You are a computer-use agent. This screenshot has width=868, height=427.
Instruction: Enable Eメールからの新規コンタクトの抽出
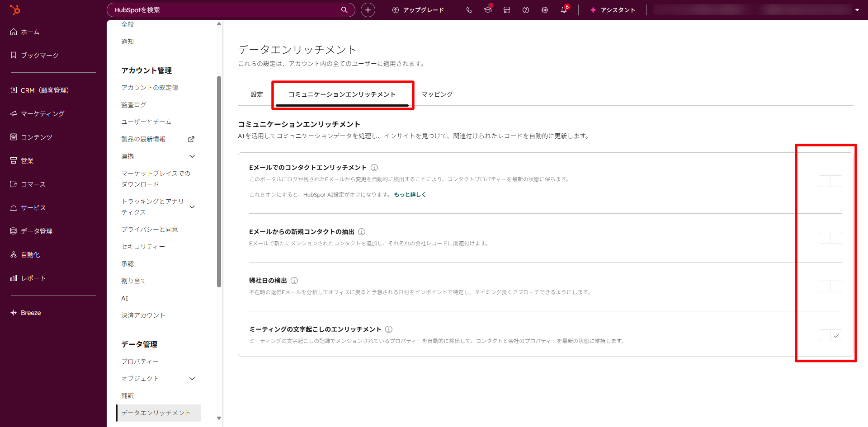click(x=830, y=237)
